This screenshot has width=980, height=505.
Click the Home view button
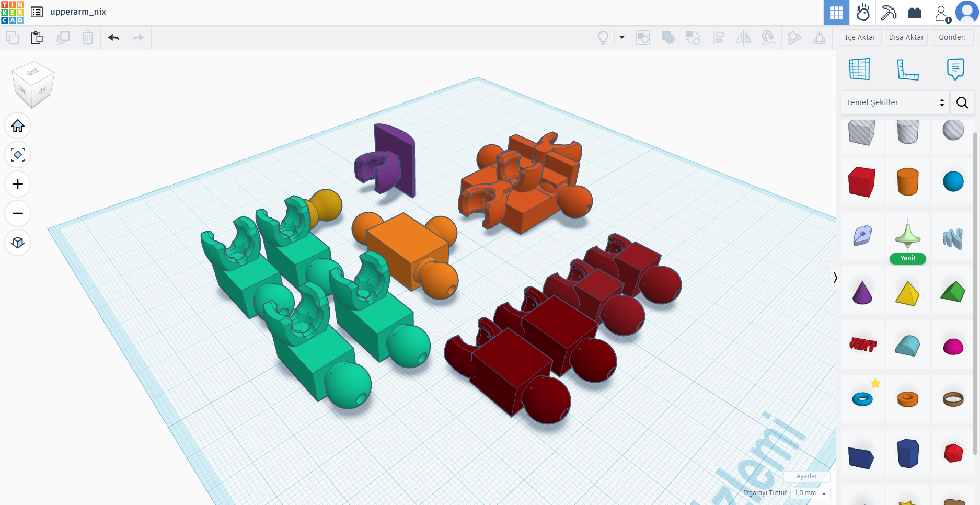(18, 125)
